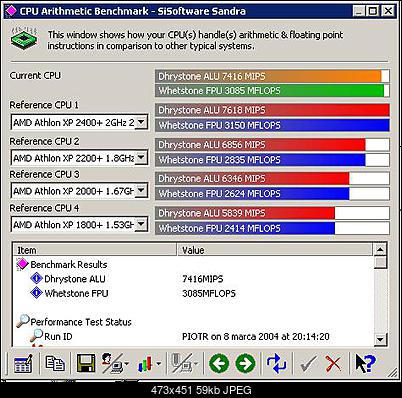Image resolution: width=402 pixels, height=398 pixels.
Task: Click the 7416MIPS value
Action: (203, 279)
